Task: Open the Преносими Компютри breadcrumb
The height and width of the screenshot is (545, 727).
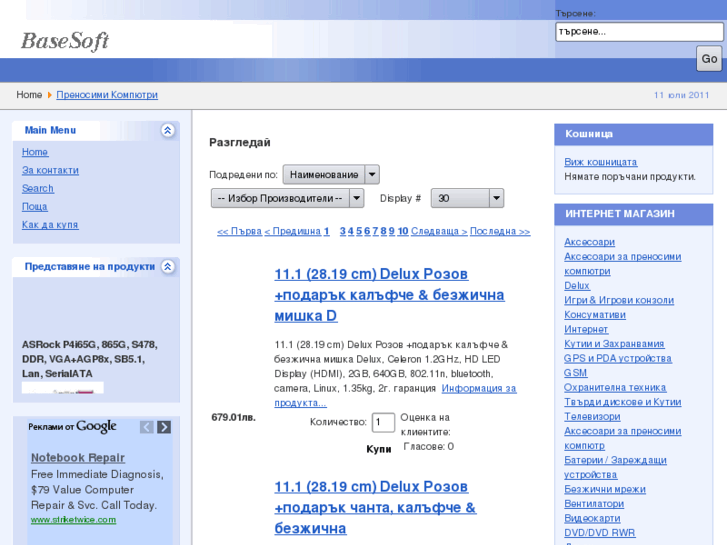Action: (x=107, y=95)
